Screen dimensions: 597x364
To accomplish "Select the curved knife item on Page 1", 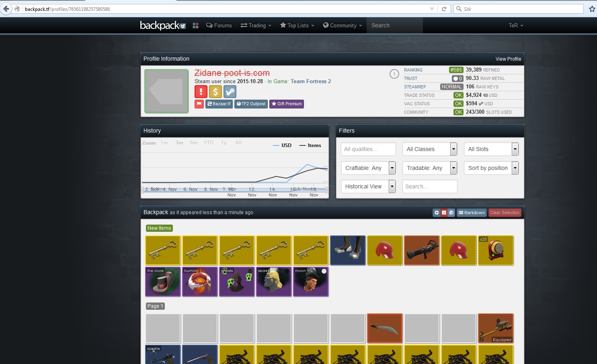I will click(x=385, y=329).
